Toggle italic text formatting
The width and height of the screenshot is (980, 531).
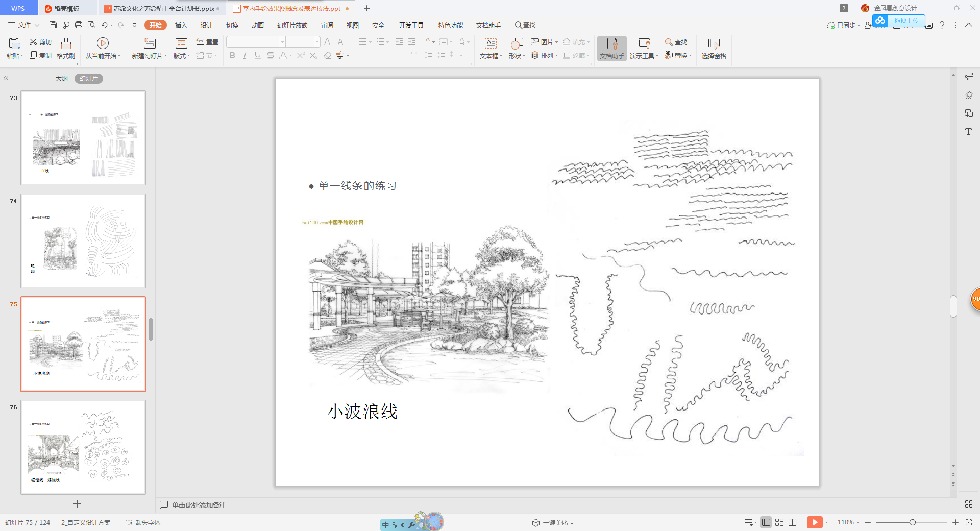tap(245, 55)
